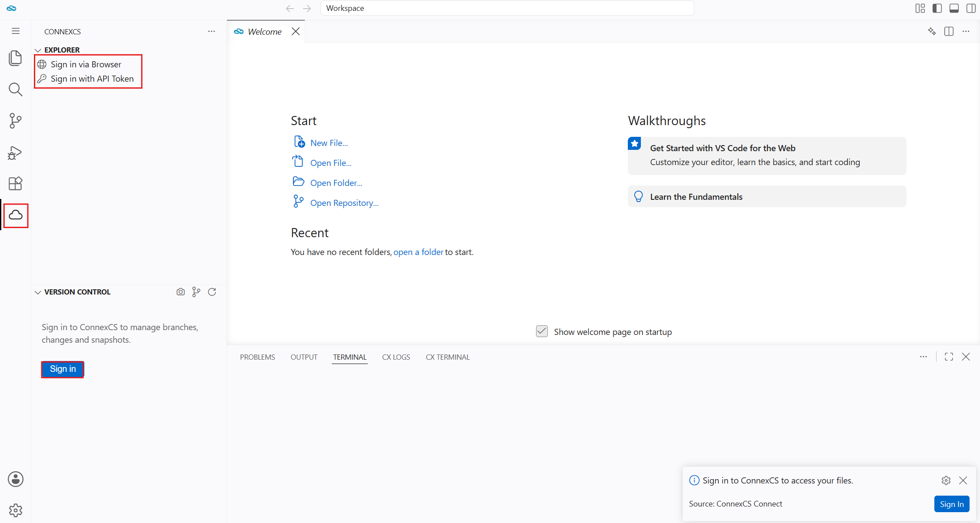
Task: Toggle the bottom panel layout button
Action: pyautogui.click(x=954, y=8)
